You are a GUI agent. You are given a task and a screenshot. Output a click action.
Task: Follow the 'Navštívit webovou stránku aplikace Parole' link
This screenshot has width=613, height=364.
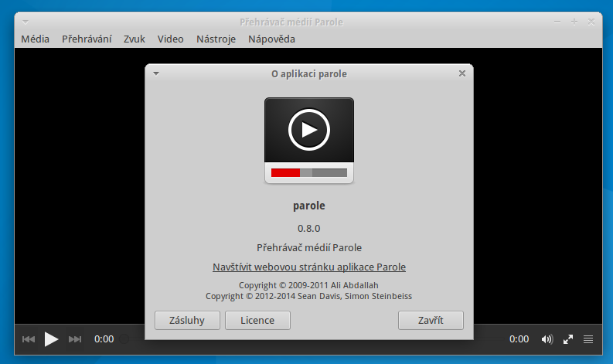click(309, 267)
